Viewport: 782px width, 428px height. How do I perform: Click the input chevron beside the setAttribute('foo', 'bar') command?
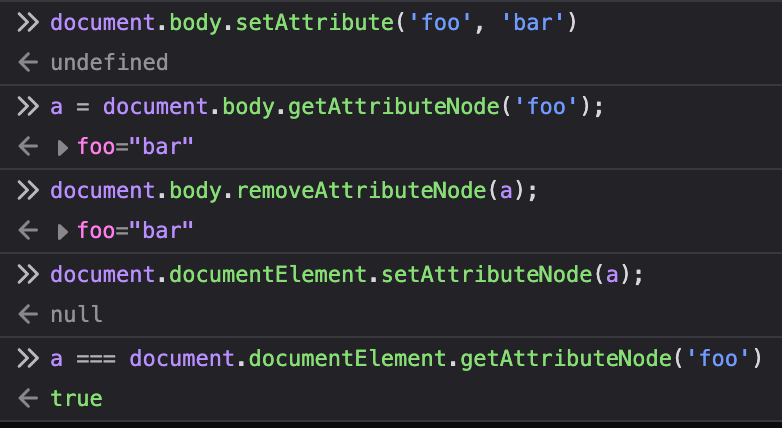28,22
